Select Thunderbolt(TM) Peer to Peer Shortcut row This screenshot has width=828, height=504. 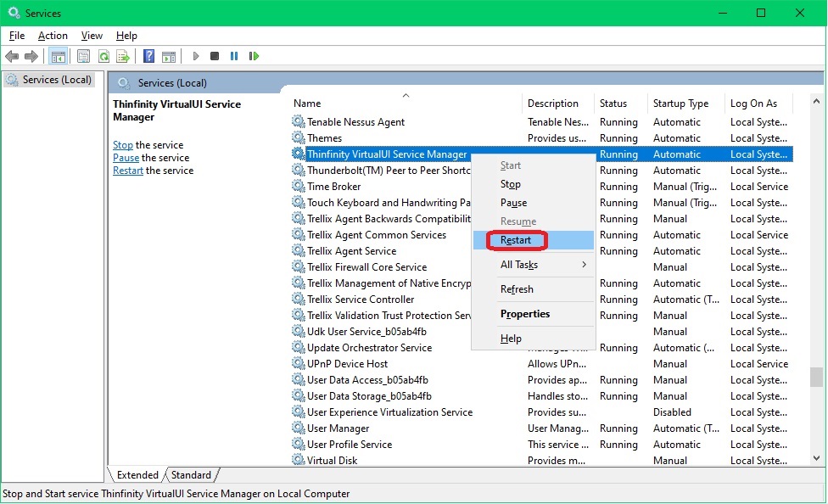542,170
